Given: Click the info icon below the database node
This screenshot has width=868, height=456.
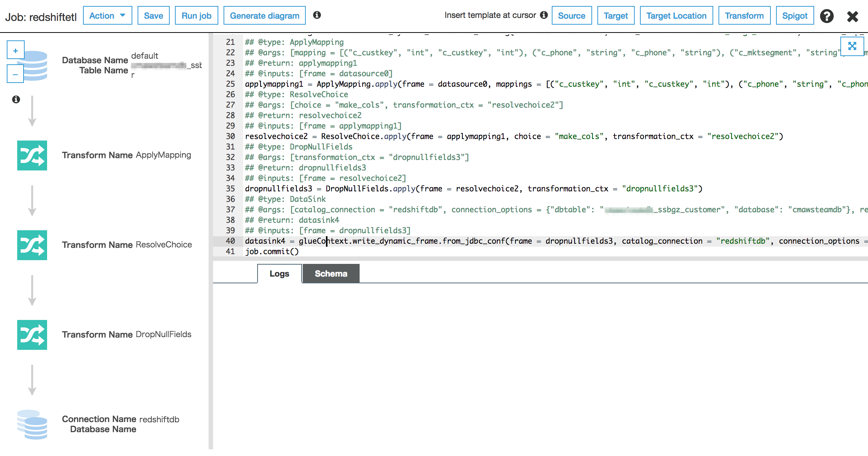Looking at the screenshot, I should 15,99.
